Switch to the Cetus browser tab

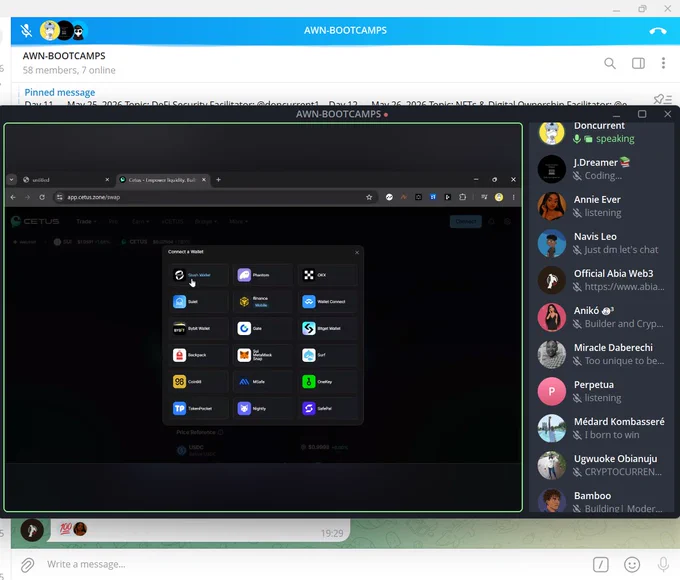pos(161,180)
